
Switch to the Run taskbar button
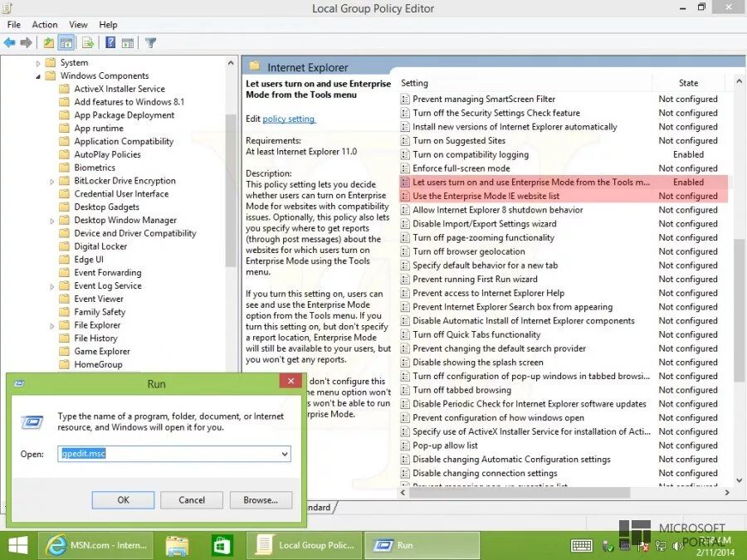tap(422, 545)
